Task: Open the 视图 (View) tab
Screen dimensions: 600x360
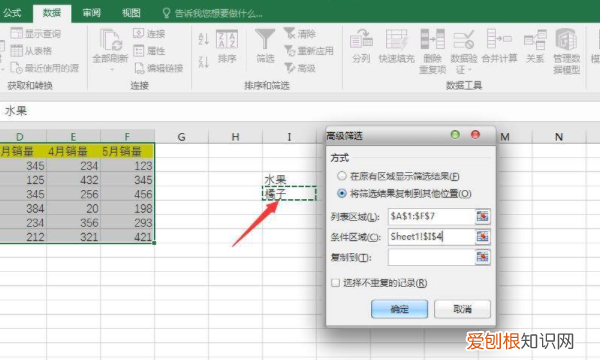Action: click(x=131, y=13)
